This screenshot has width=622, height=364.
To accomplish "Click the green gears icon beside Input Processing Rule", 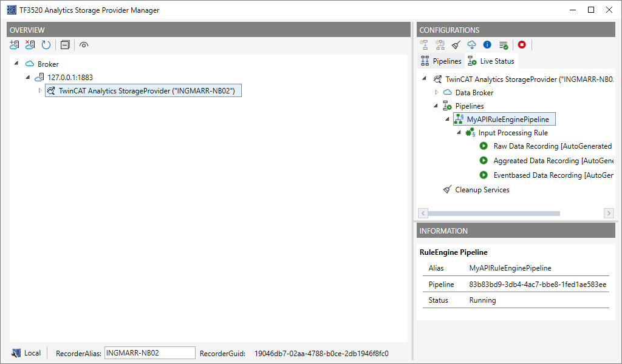I will click(470, 132).
